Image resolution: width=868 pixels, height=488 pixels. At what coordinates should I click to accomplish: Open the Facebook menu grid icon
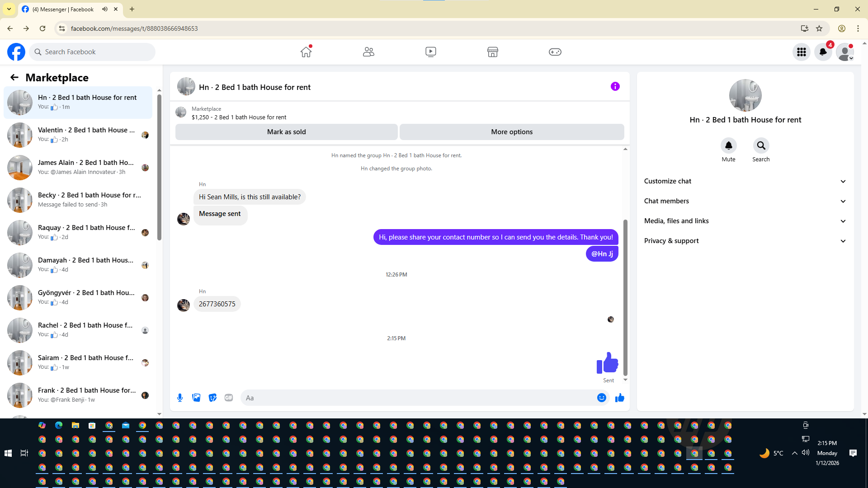801,52
